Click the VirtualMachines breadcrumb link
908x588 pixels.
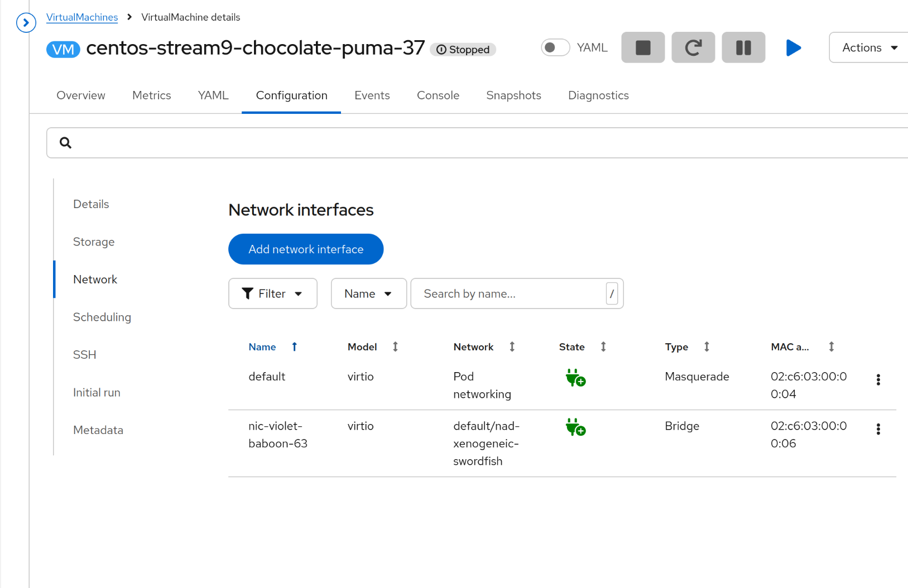82,17
